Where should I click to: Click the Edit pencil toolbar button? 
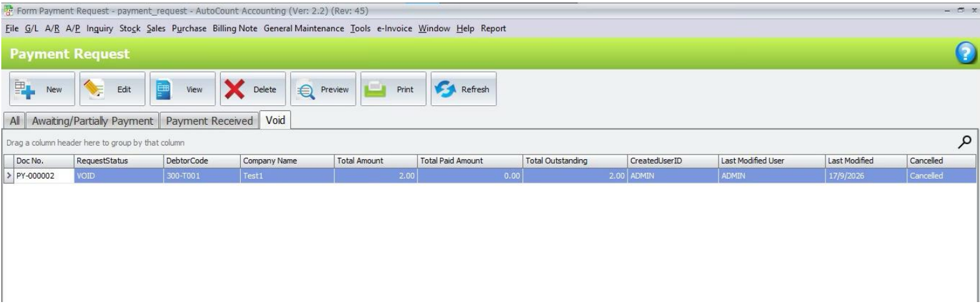click(109, 90)
